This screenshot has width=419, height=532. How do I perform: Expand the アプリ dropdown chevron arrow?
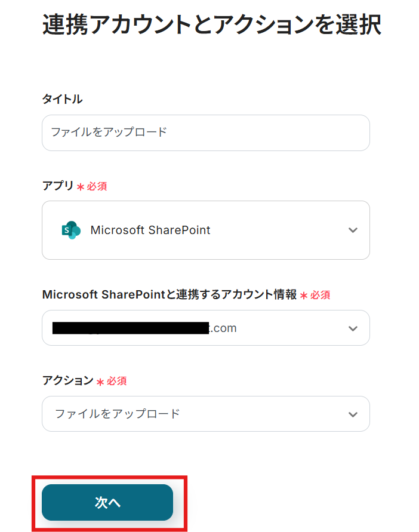click(x=353, y=230)
